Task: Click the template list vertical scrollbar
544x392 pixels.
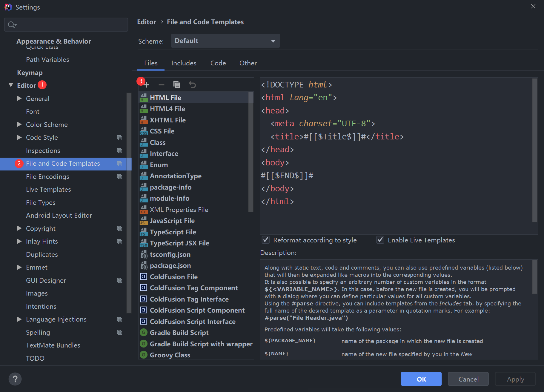Action: pyautogui.click(x=251, y=152)
